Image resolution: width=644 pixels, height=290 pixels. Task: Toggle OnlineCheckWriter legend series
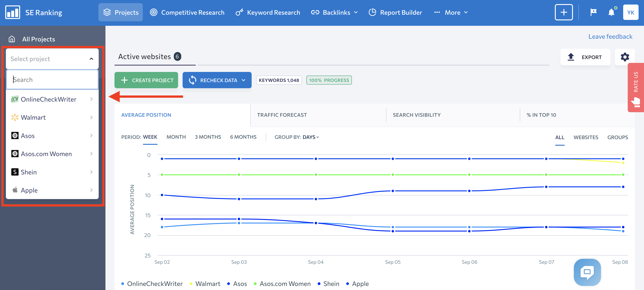coord(152,284)
